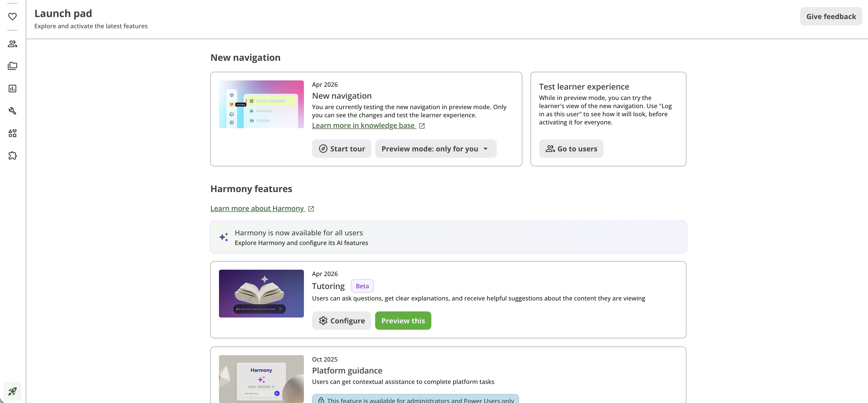
Task: Configure the Tutoring feature
Action: tap(341, 321)
